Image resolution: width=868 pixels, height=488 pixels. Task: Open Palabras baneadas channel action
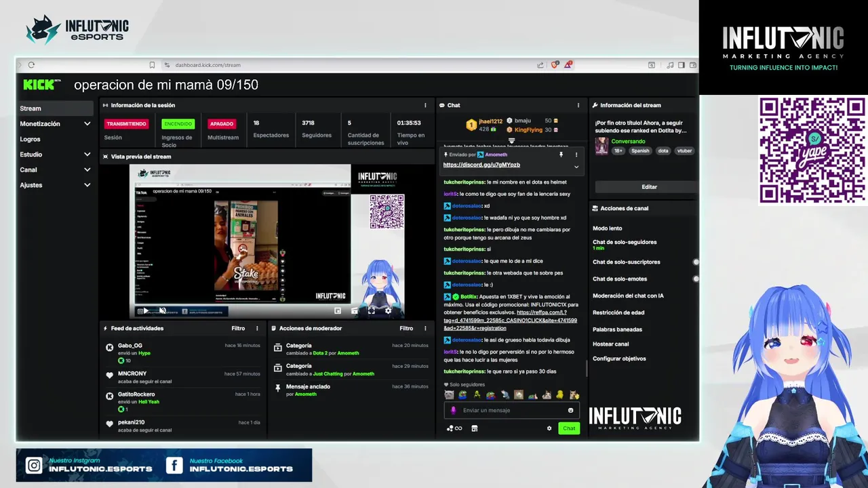coord(617,329)
